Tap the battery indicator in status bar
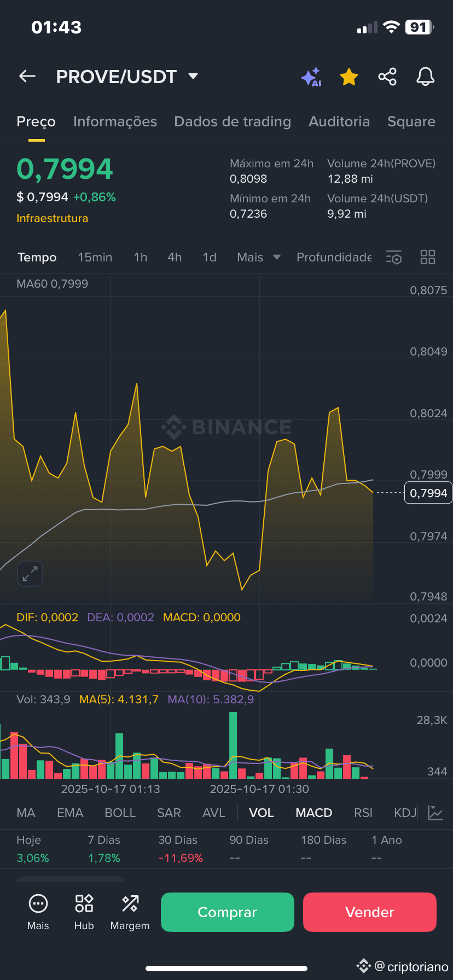The height and width of the screenshot is (980, 453). 419,27
